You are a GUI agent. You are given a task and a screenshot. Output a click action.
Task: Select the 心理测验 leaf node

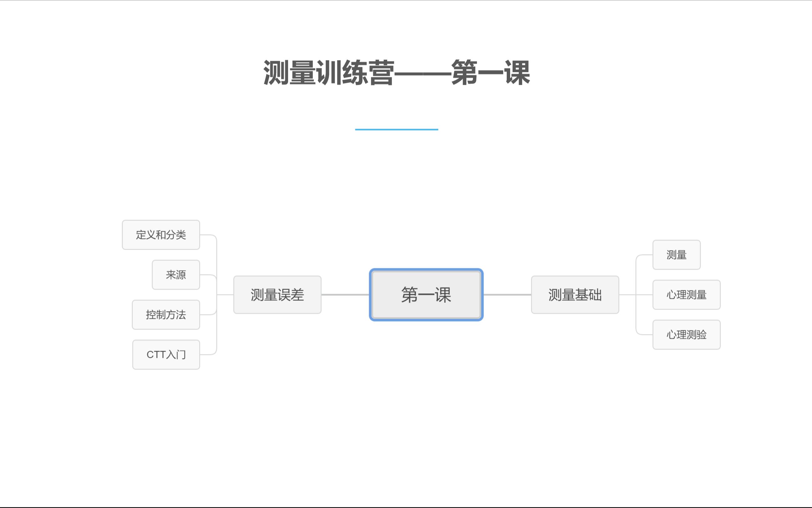click(687, 335)
